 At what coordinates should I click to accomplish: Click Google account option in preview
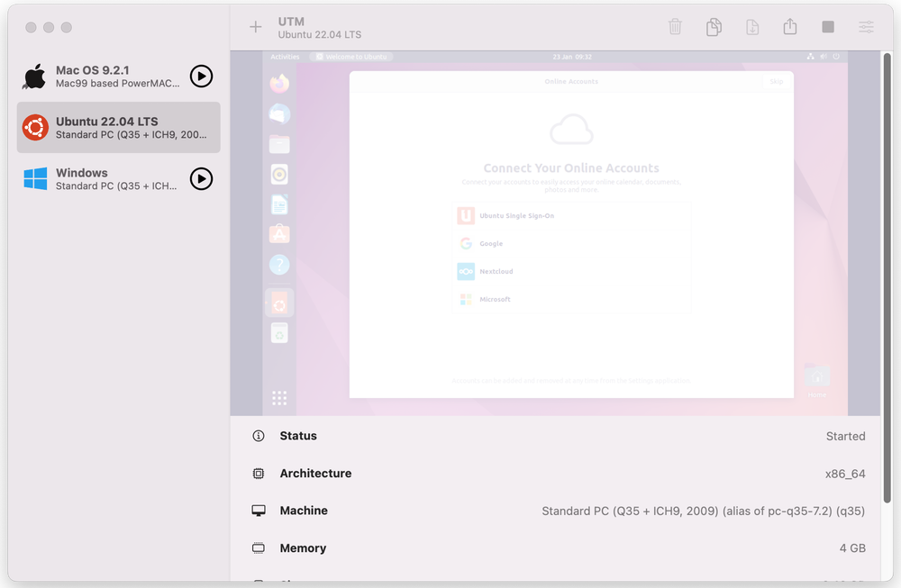(491, 244)
